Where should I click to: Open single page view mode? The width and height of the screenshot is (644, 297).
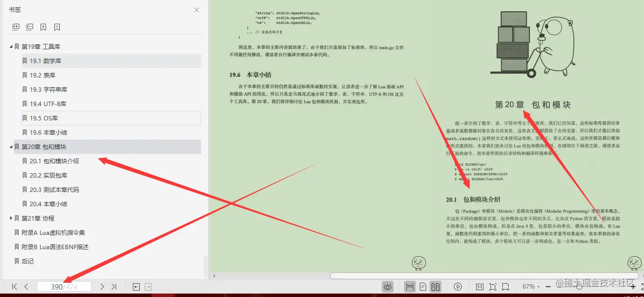(424, 286)
